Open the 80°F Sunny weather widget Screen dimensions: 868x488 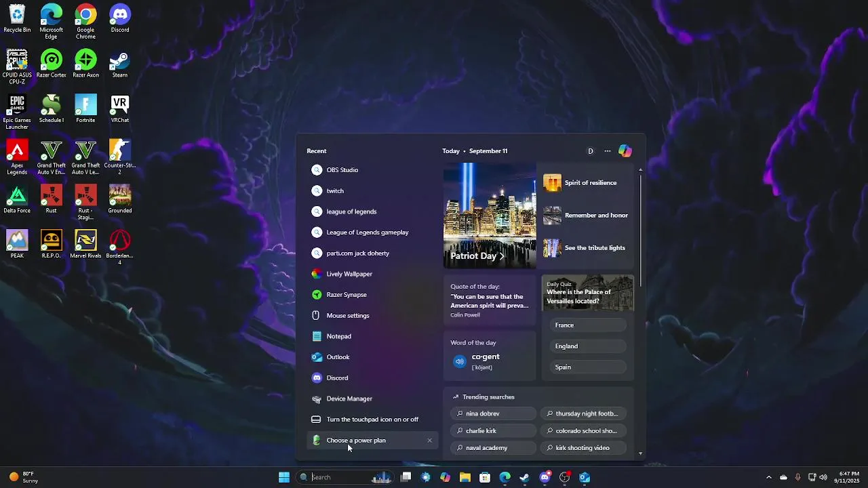coord(22,477)
